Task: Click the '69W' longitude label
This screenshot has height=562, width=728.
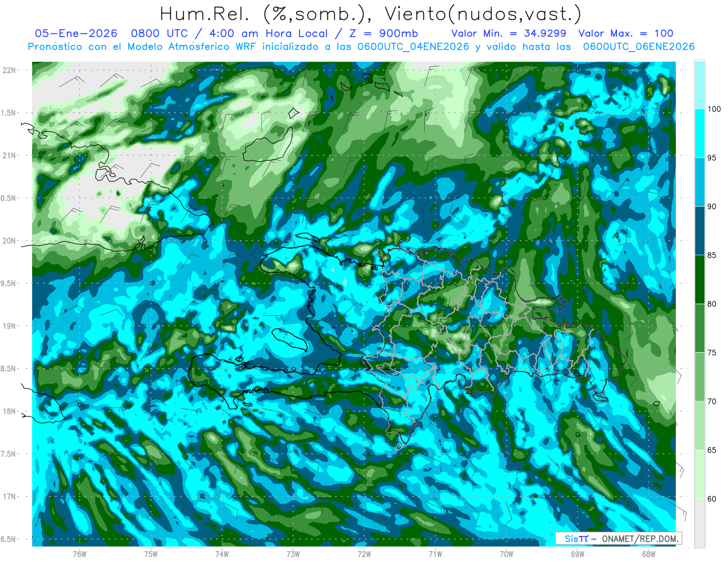Action: (x=578, y=554)
